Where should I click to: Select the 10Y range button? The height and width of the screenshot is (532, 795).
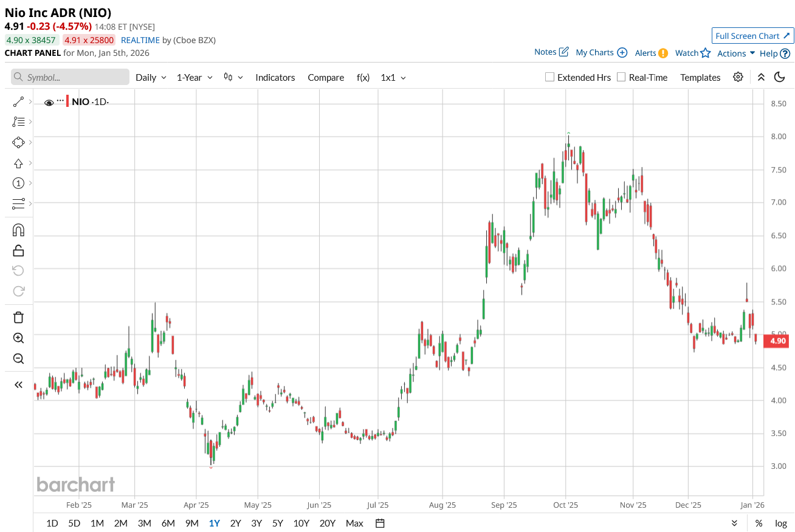pos(301,523)
